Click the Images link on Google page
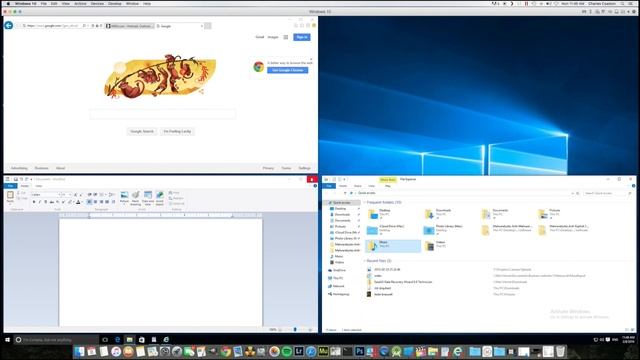 [273, 37]
